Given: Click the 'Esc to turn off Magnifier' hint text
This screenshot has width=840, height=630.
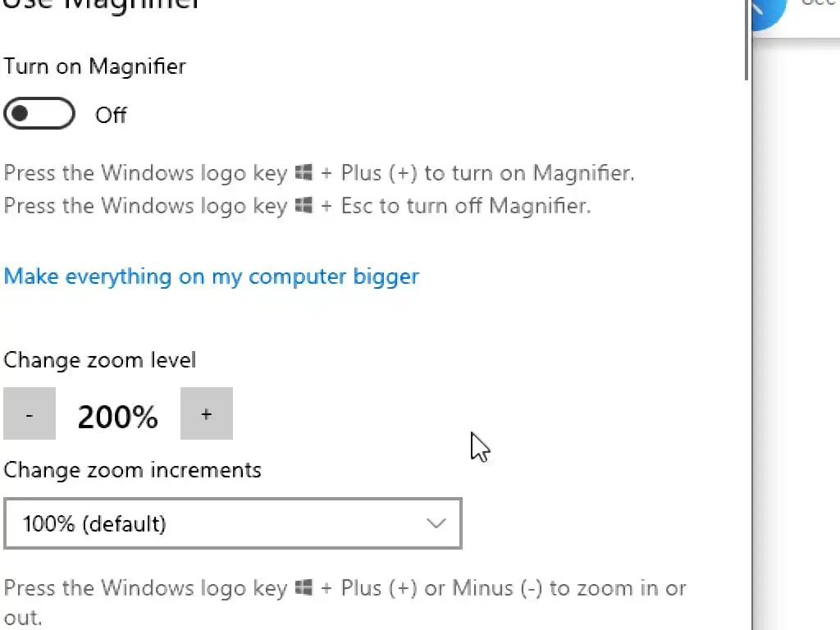Looking at the screenshot, I should tap(465, 206).
